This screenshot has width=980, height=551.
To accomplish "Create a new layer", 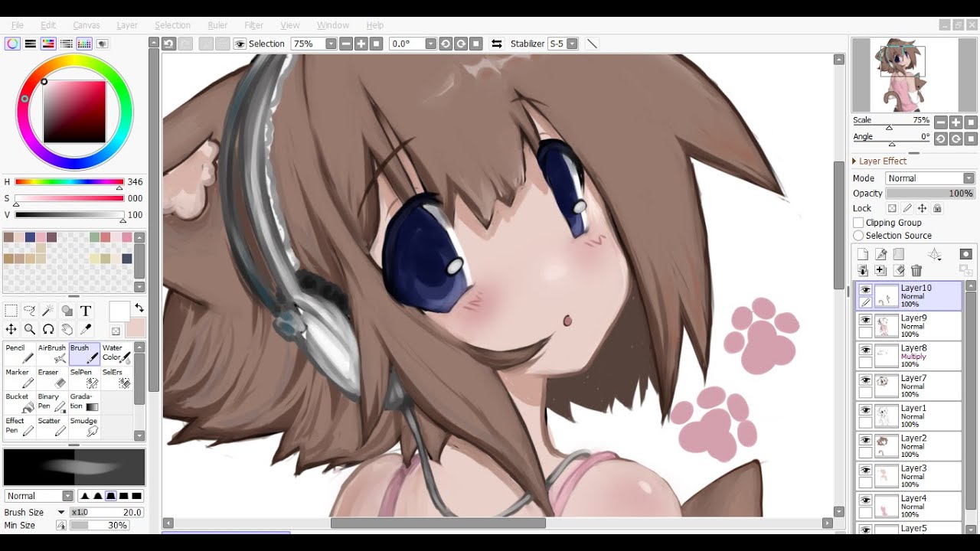I will [863, 254].
